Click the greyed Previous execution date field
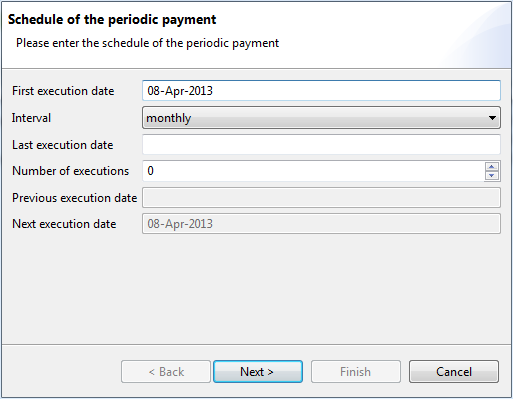The image size is (513, 399). pos(321,197)
